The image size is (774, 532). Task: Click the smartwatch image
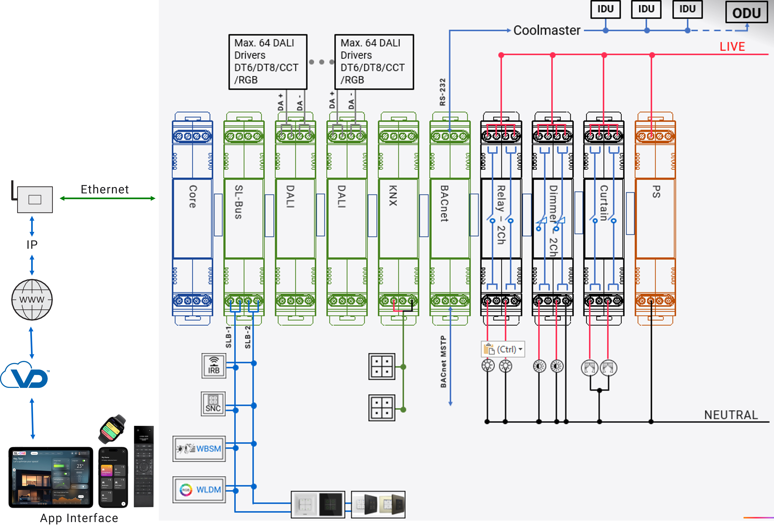click(x=112, y=429)
